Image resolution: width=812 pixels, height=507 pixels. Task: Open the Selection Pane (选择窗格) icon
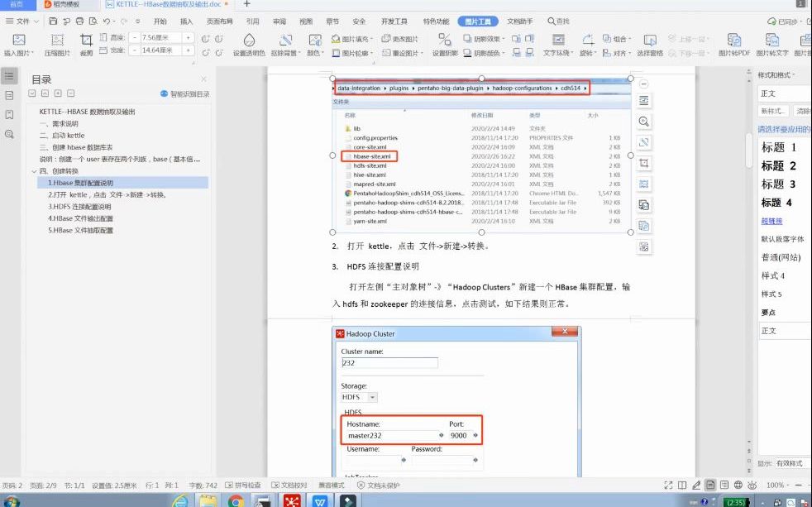tap(650, 40)
